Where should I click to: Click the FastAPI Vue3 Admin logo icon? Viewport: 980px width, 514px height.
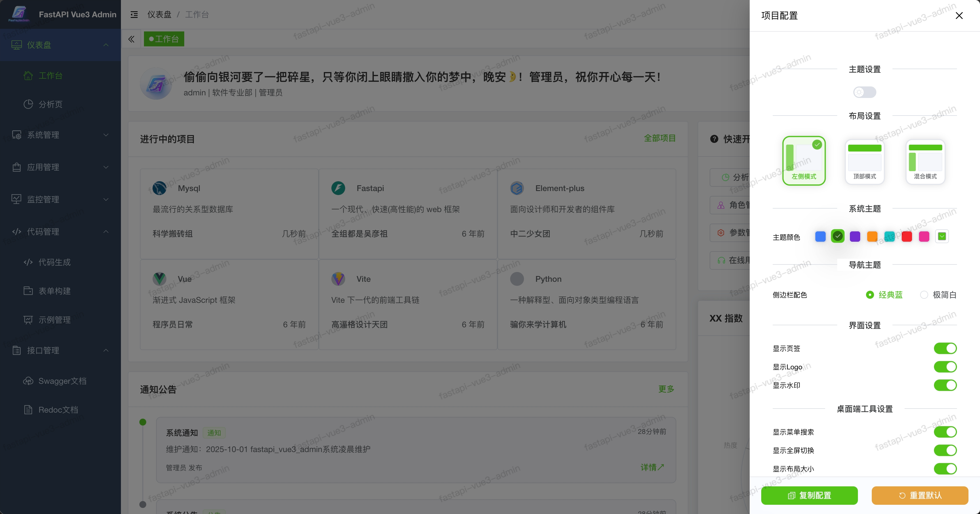coord(19,14)
